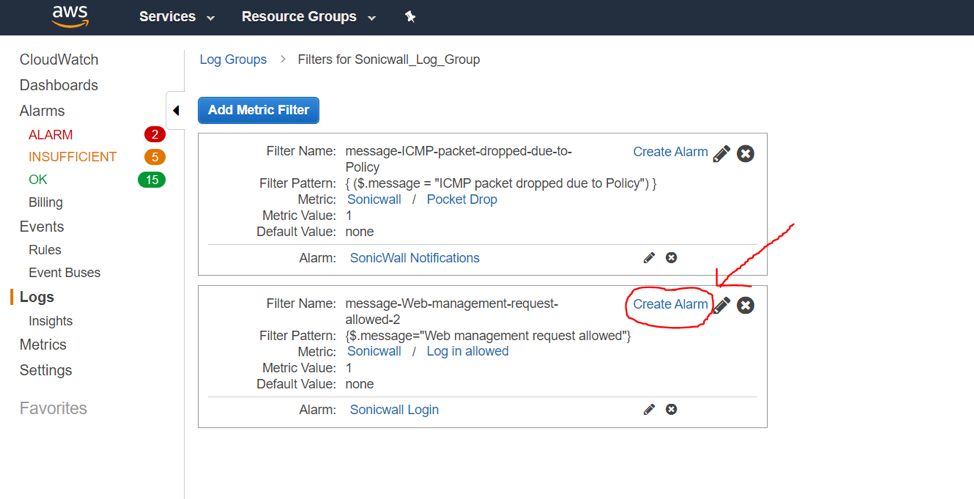The width and height of the screenshot is (974, 499).
Task: Click the Add Metric Filter button
Action: tap(258, 110)
